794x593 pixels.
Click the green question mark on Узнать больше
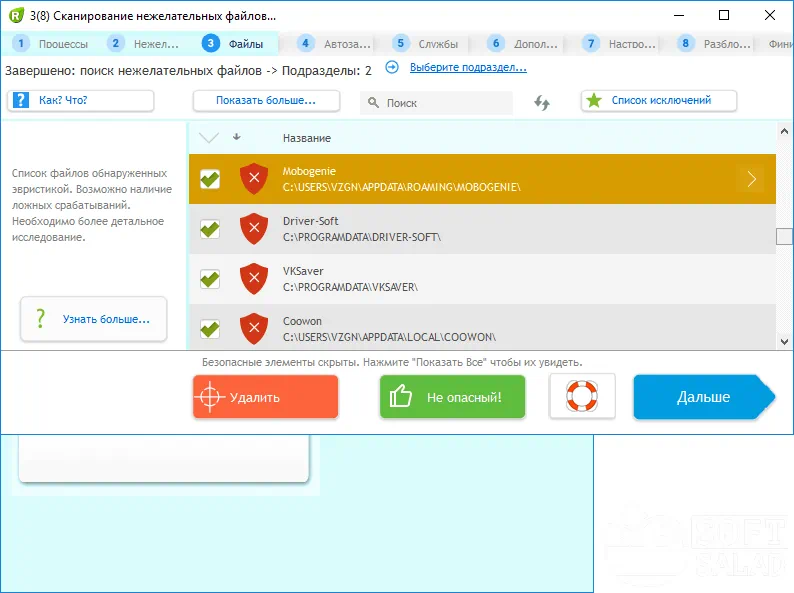coord(41,319)
